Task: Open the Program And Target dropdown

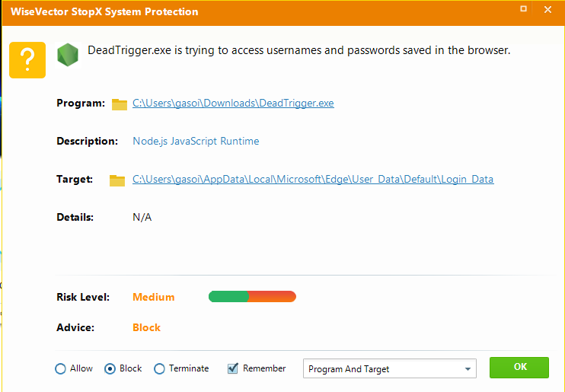Action: [389, 369]
